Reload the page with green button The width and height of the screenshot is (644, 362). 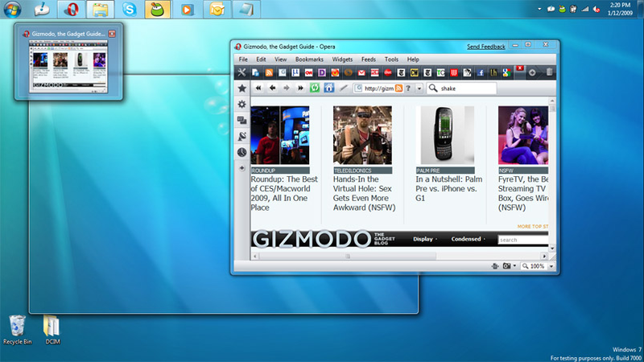point(315,88)
